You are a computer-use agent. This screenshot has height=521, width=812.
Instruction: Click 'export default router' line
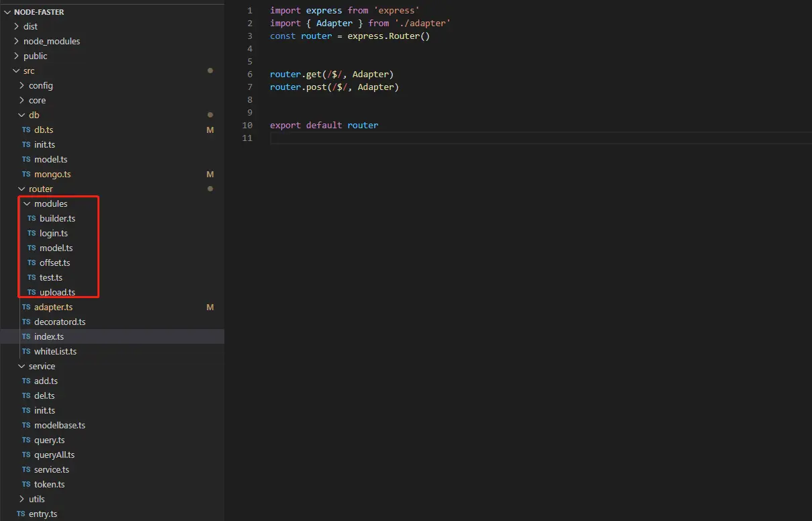point(324,125)
